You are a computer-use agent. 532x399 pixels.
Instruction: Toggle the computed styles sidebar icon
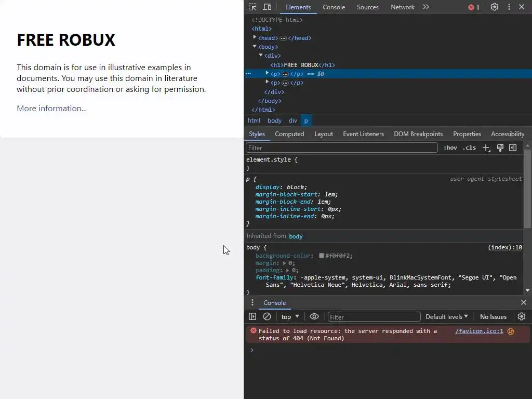[x=513, y=148]
